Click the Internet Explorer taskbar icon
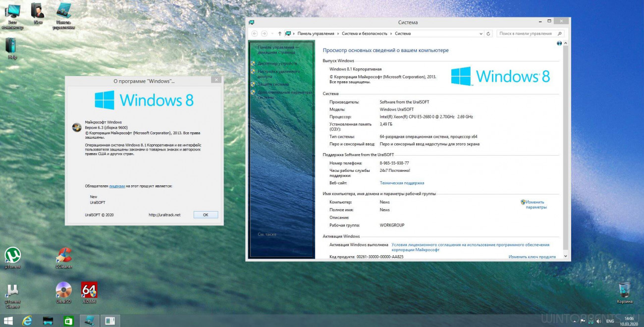 pos(27,321)
